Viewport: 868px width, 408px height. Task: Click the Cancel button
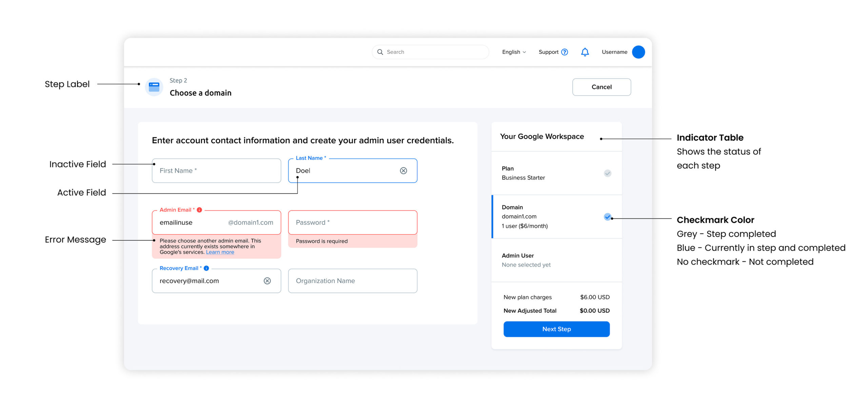(x=601, y=87)
